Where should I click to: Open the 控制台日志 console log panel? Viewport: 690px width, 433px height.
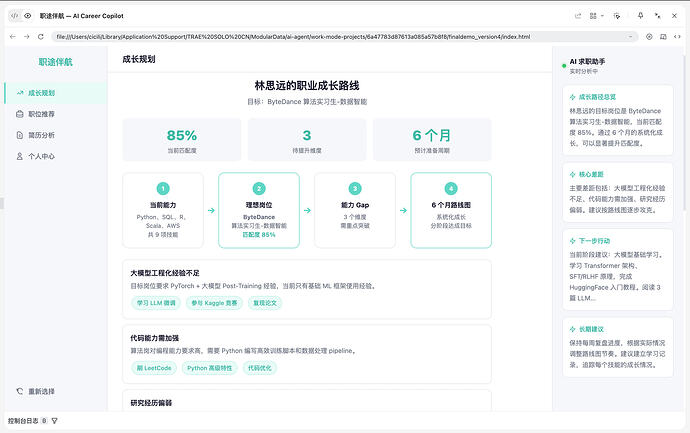click(x=23, y=421)
